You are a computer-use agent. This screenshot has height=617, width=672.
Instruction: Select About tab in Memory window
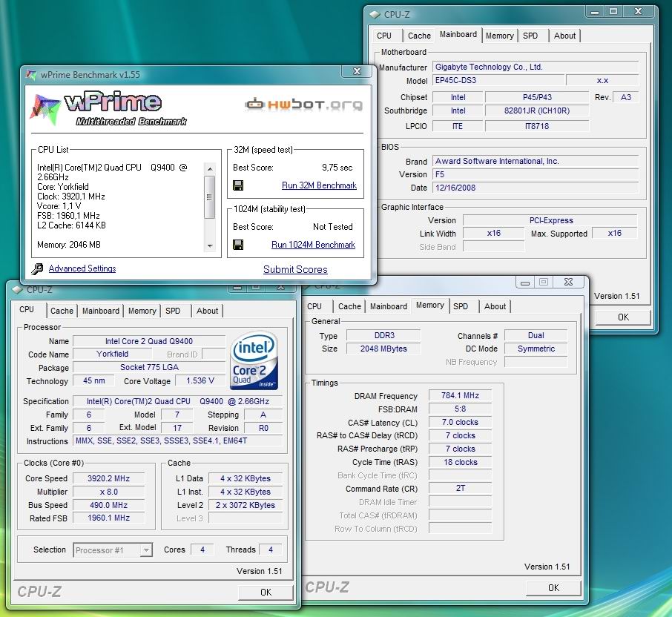pyautogui.click(x=495, y=306)
